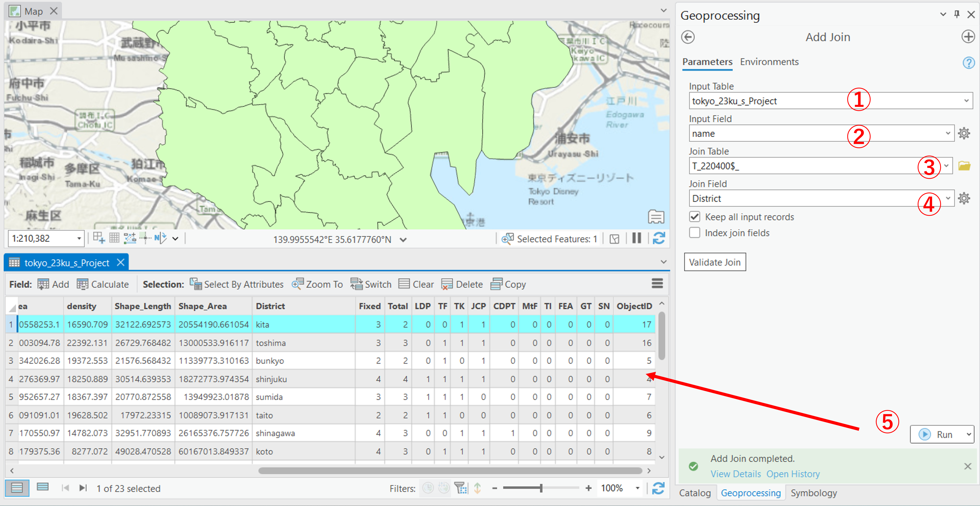This screenshot has width=980, height=506.
Task: Zoom to Selected Features icon in map bar
Action: point(508,239)
